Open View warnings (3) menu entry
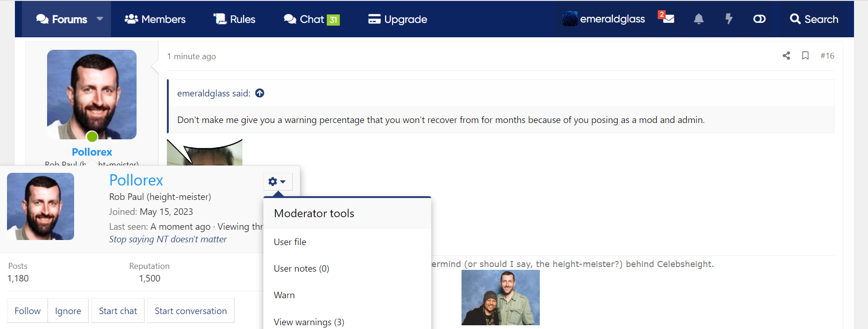868x329 pixels. (309, 322)
